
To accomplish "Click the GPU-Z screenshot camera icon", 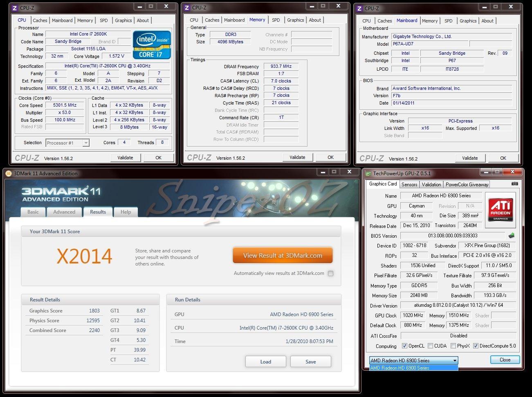I will coord(515,184).
